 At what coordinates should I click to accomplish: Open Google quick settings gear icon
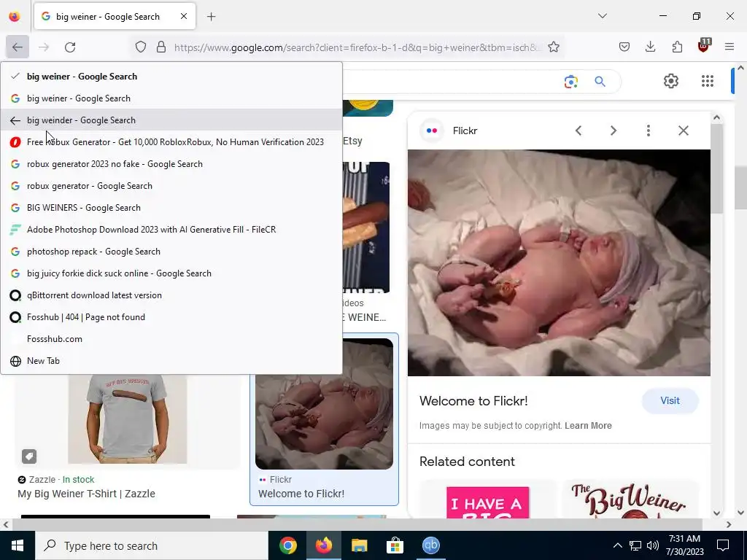pyautogui.click(x=671, y=81)
